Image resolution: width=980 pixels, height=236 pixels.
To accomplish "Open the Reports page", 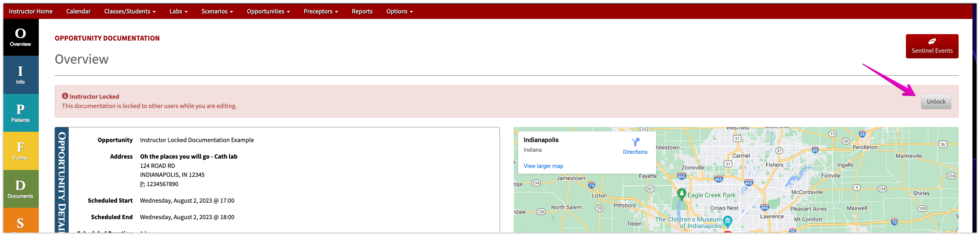I will coord(362,11).
